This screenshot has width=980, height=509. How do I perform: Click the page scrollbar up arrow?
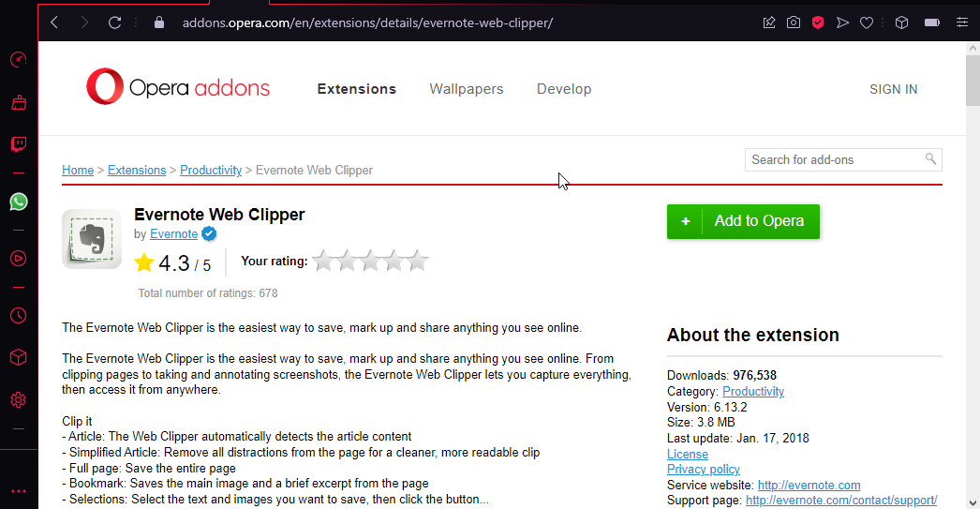pos(973,48)
